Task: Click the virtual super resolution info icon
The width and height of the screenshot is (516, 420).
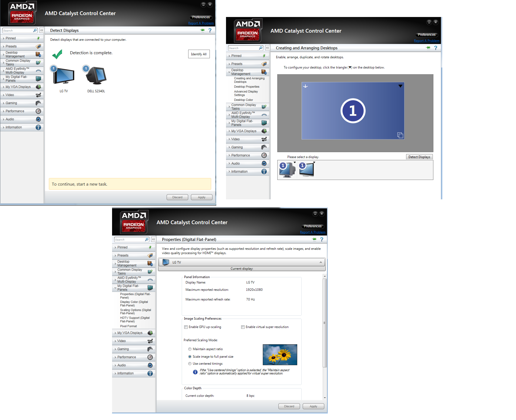Action: [x=195, y=372]
